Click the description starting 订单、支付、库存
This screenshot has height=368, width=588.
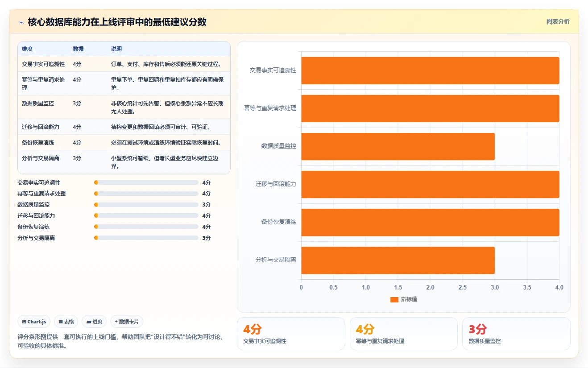point(166,64)
